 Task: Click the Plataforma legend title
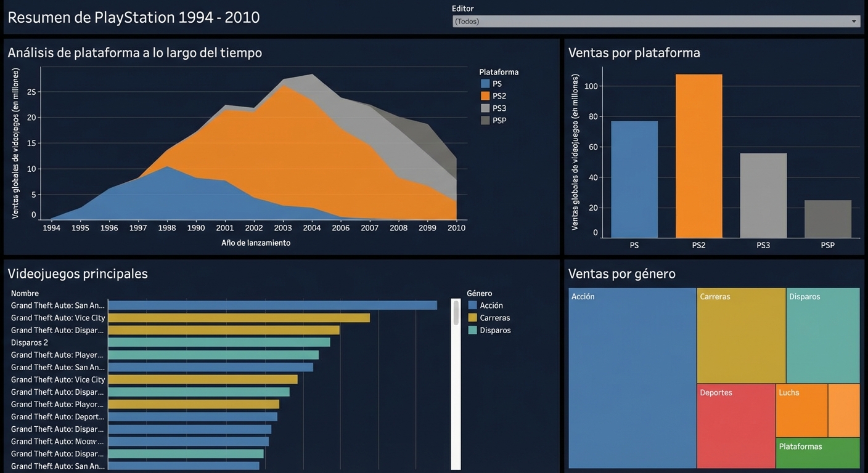[499, 72]
